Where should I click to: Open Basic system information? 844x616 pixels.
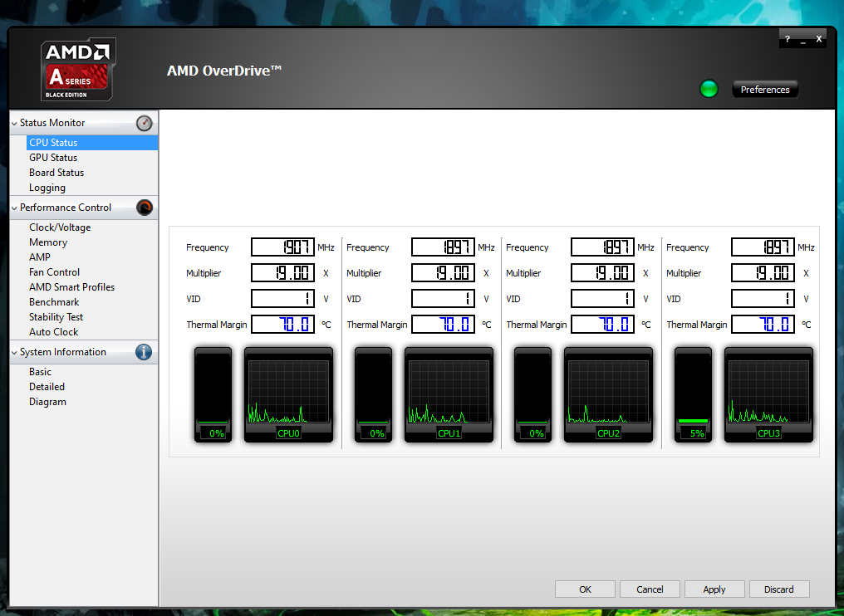click(x=41, y=372)
